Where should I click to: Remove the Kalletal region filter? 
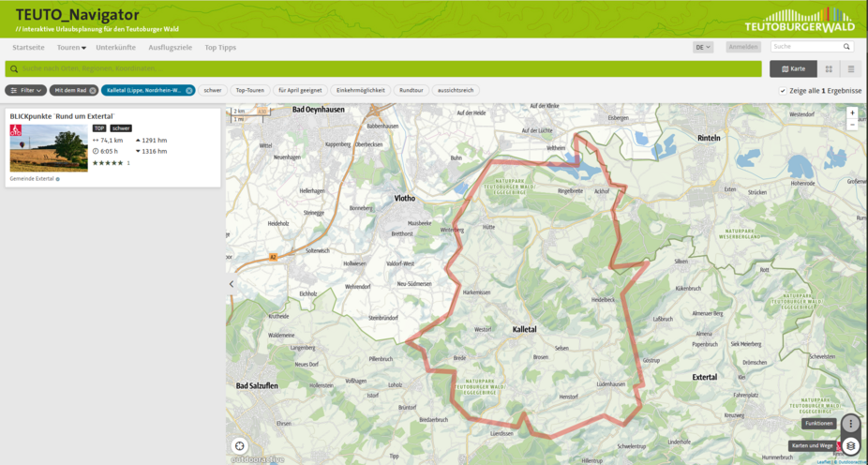(x=189, y=90)
